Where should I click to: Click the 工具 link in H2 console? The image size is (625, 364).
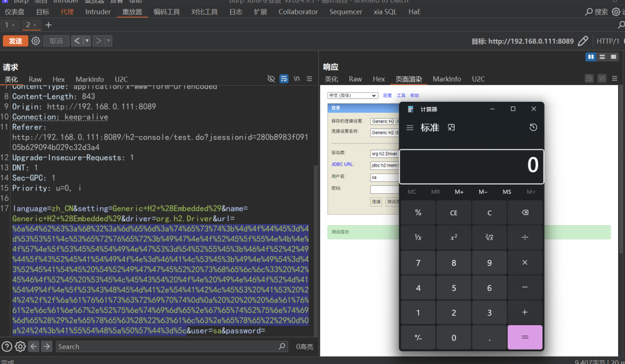click(x=401, y=95)
